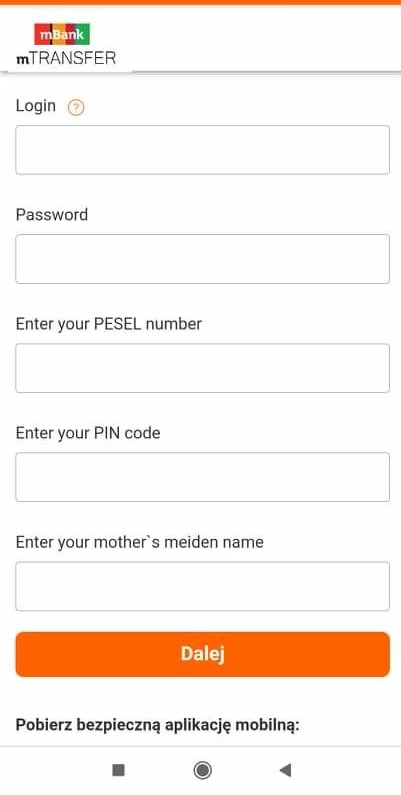
Task: Click the "Enter your PESEL number" label
Action: pyautogui.click(x=108, y=323)
